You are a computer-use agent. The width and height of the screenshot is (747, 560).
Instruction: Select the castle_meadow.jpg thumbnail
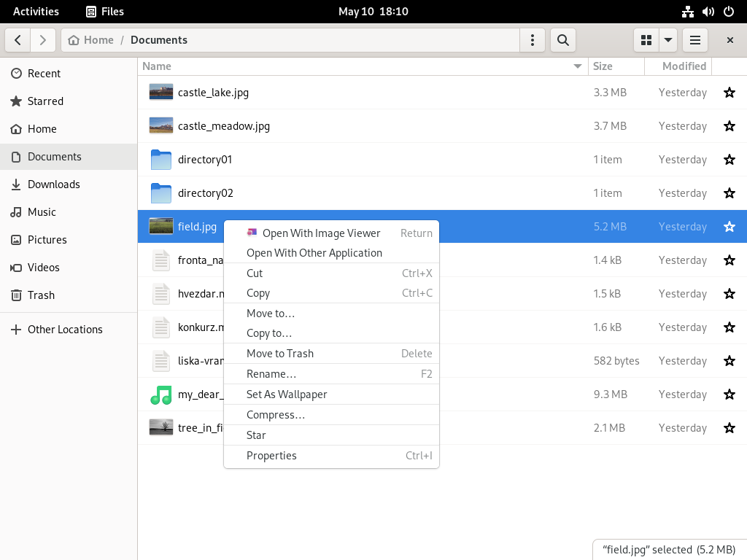point(161,125)
